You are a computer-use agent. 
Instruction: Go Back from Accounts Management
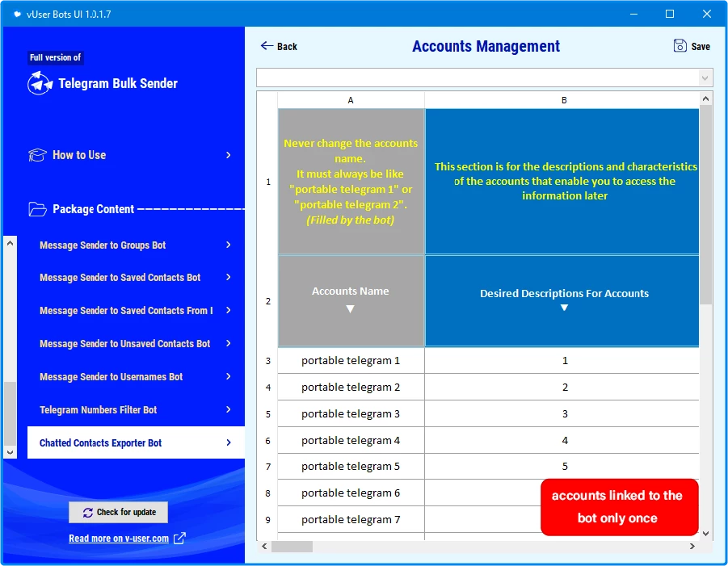[279, 46]
